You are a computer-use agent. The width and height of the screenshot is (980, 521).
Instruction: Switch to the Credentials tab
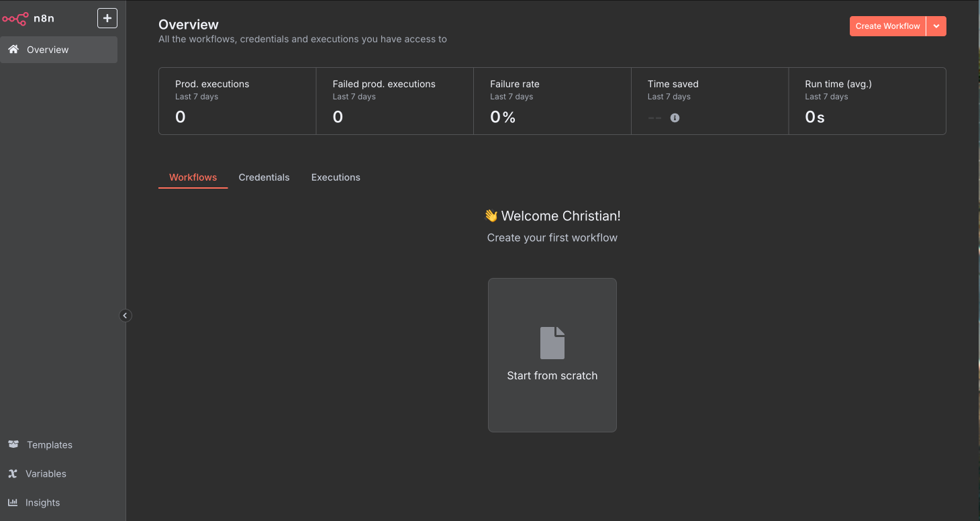click(x=264, y=177)
